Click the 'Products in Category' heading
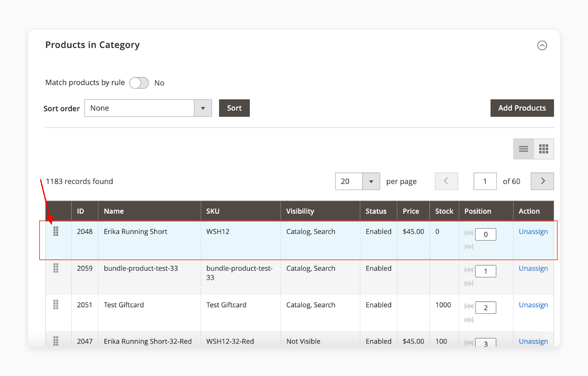This screenshot has height=376, width=588. [x=93, y=45]
